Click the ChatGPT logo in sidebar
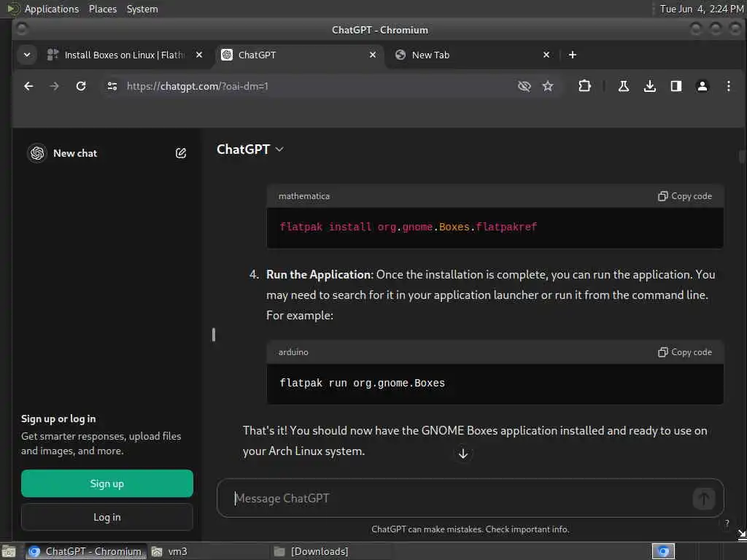This screenshot has height=560, width=747. (37, 153)
